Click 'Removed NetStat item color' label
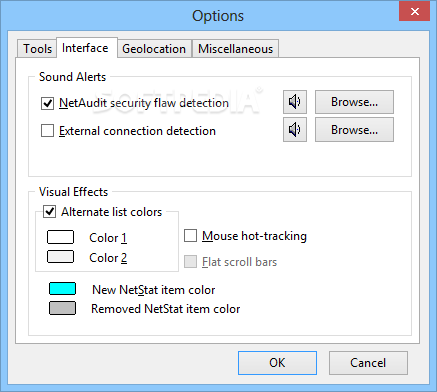Image resolution: width=437 pixels, height=392 pixels. tap(166, 309)
